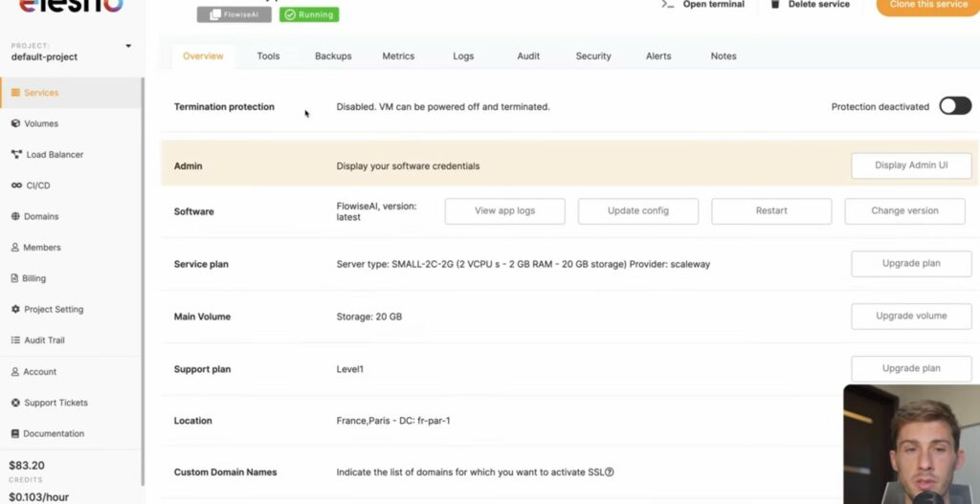Click the Volumes cube icon
This screenshot has width=980, height=504.
coord(15,123)
